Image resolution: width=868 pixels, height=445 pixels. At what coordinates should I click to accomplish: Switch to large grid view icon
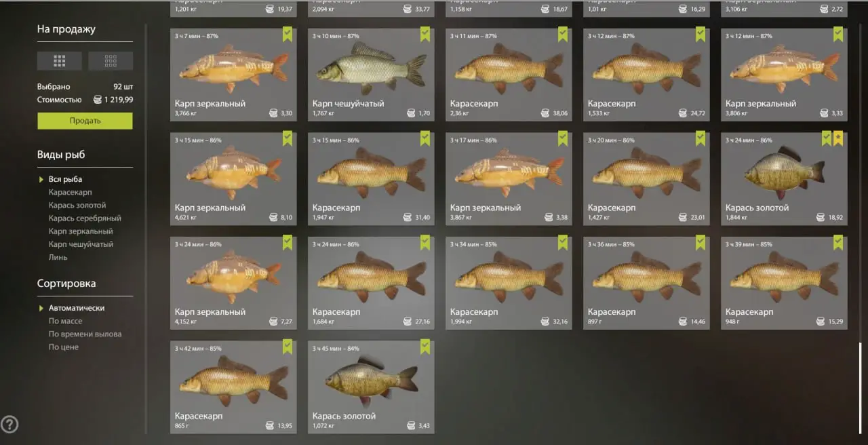60,61
